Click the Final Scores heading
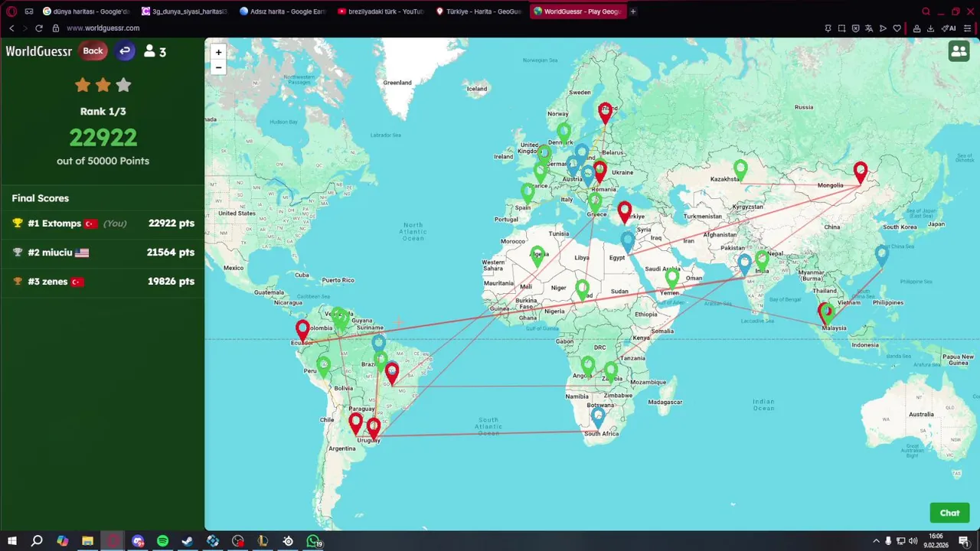980x551 pixels. pos(40,198)
